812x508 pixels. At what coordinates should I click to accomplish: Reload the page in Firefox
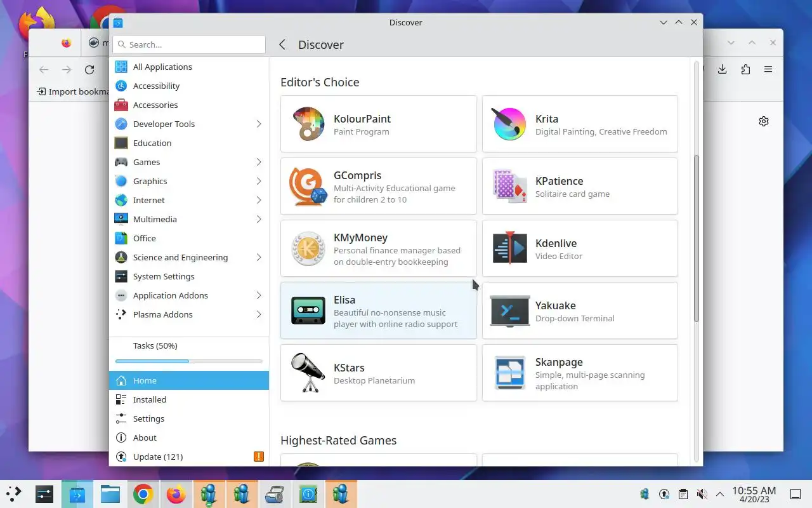tap(89, 70)
